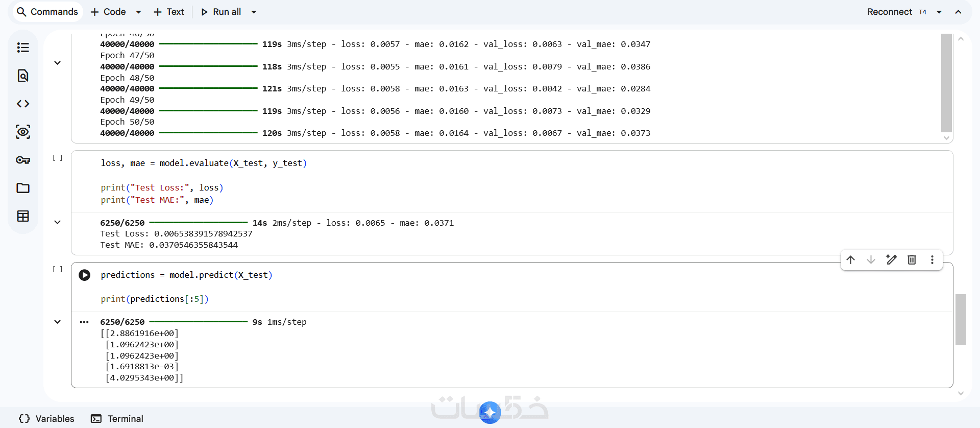Click the print(predictions[:5]) code line

point(155,299)
